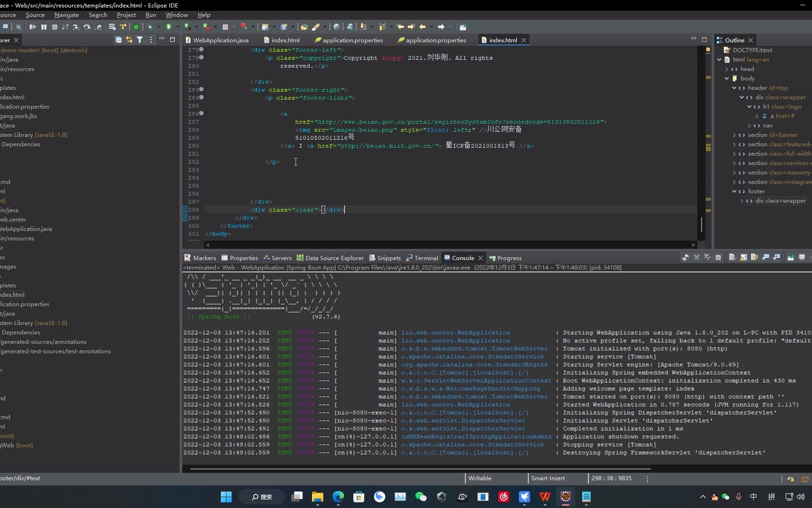Click o.s.b.a.w.s.WelcomePageHandlerMapping link in console
Image resolution: width=812 pixels, height=508 pixels.
click(x=471, y=389)
